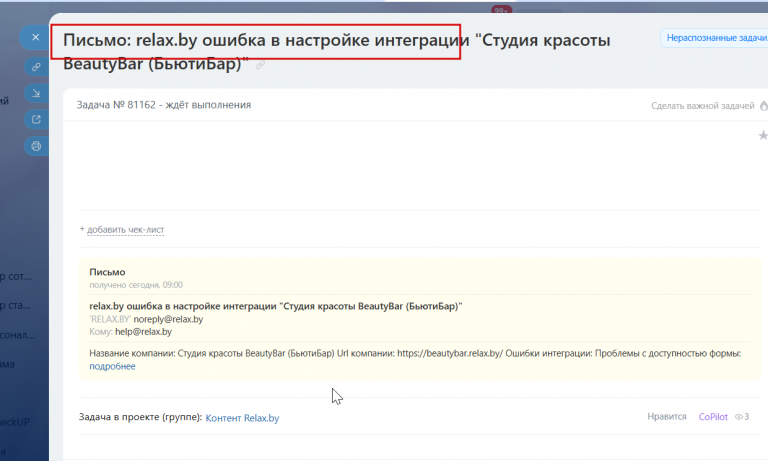Add the task to favorites with the star
The width and height of the screenshot is (768, 461).
pos(763,135)
